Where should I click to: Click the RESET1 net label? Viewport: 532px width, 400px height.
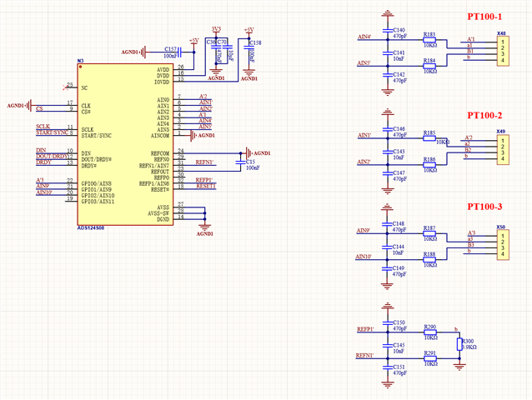206,186
